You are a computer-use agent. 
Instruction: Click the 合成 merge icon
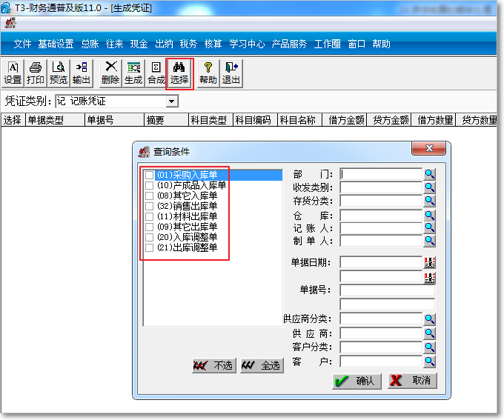click(x=156, y=73)
